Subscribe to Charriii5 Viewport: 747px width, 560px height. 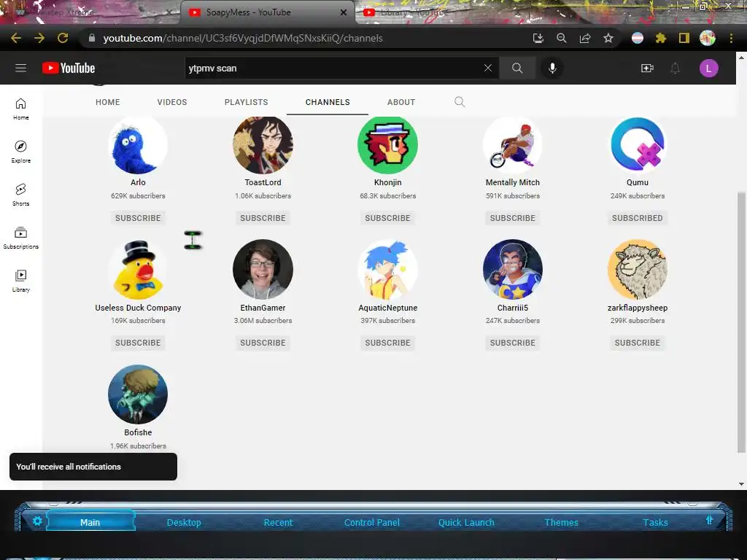pyautogui.click(x=513, y=343)
